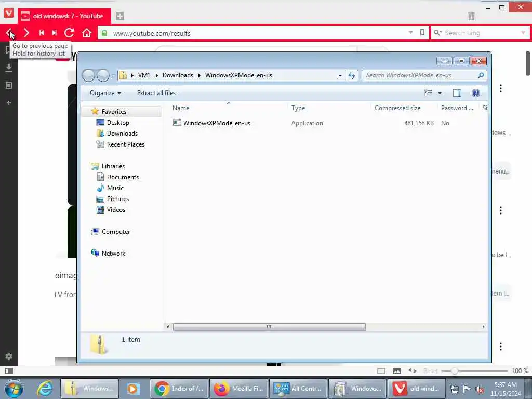Viewport: 532px width, 399px height.
Task: Add a web panel in Vivaldi sidebar
Action: tap(9, 102)
